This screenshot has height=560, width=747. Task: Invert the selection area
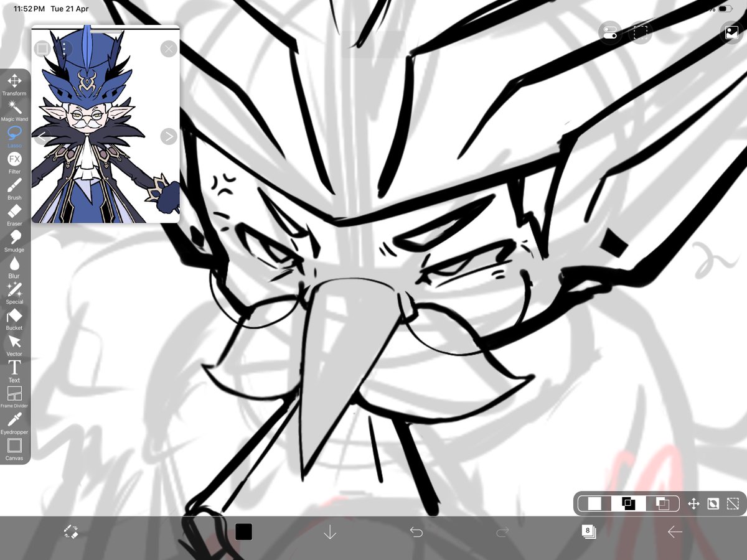[713, 504]
